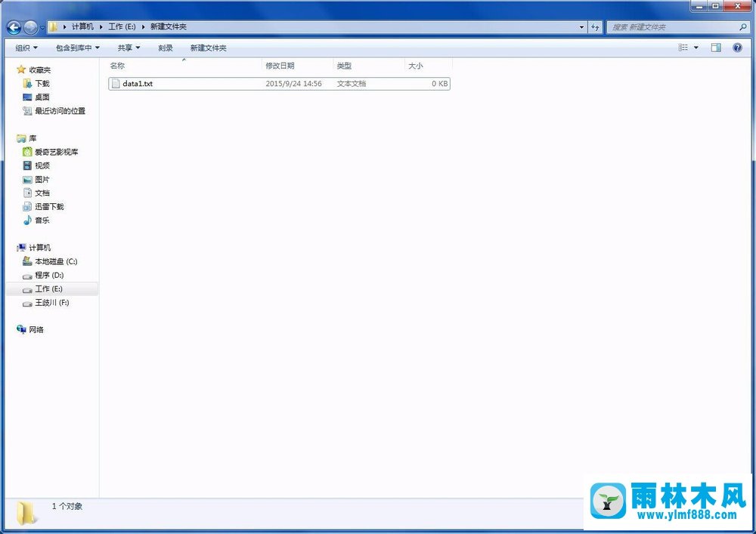The height and width of the screenshot is (534, 756).
Task: Expand arrow between 计算机 and 工作 (E:)
Action: tap(101, 27)
